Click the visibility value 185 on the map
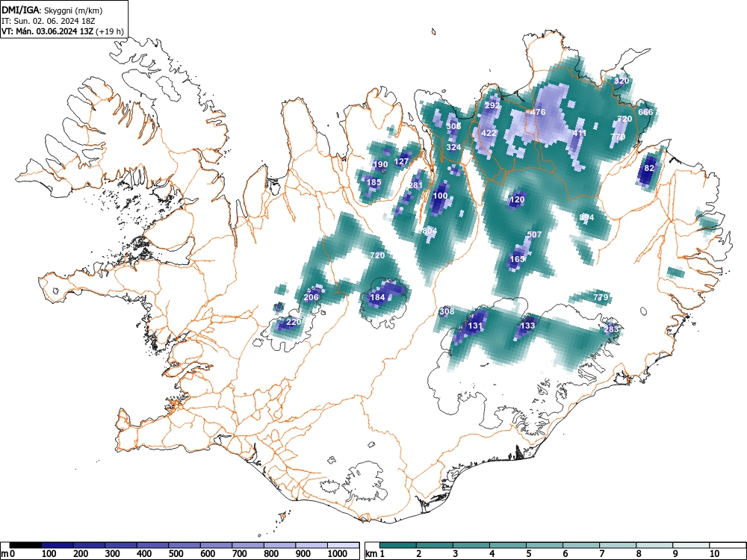This screenshot has height=560, width=747. click(374, 182)
